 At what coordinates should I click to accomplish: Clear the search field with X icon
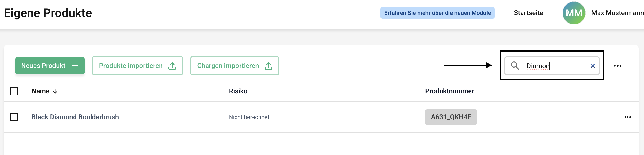pyautogui.click(x=592, y=66)
